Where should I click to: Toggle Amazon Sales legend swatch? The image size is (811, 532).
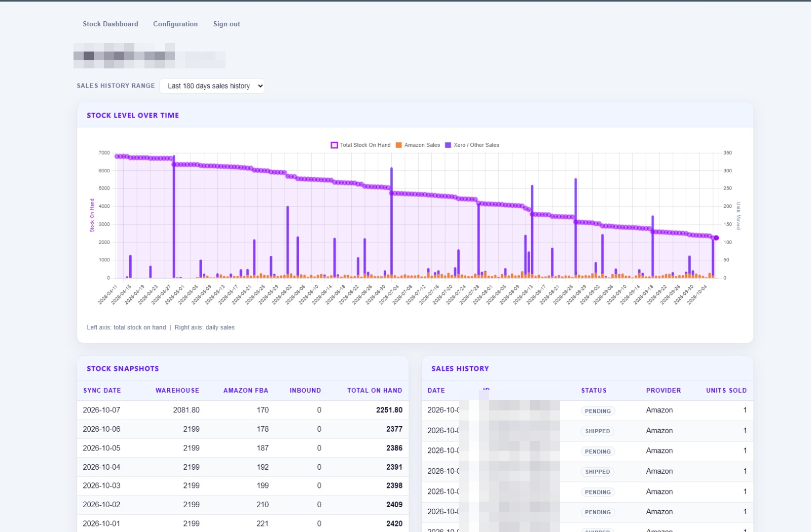pos(398,145)
